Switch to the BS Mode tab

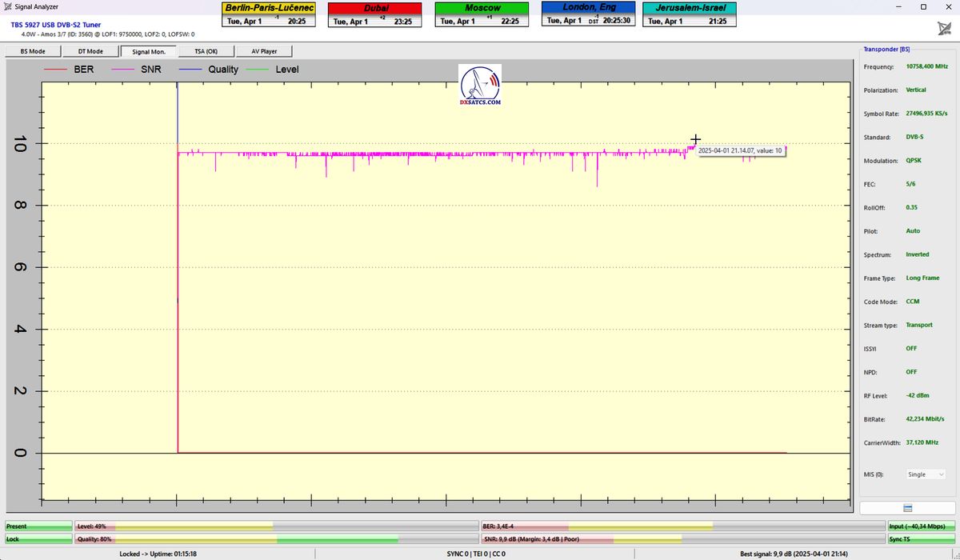pos(33,51)
